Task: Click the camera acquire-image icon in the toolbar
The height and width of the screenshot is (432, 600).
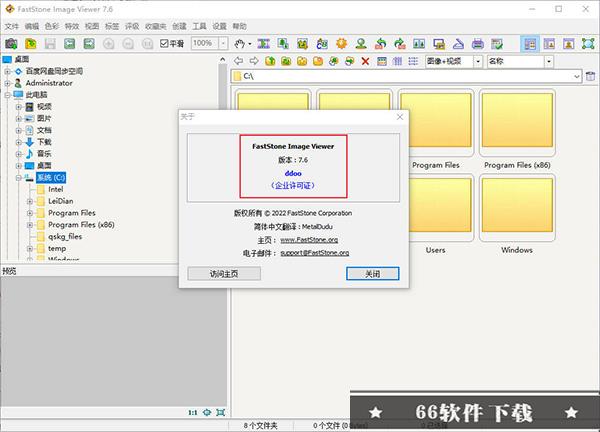Action: pyautogui.click(x=11, y=44)
